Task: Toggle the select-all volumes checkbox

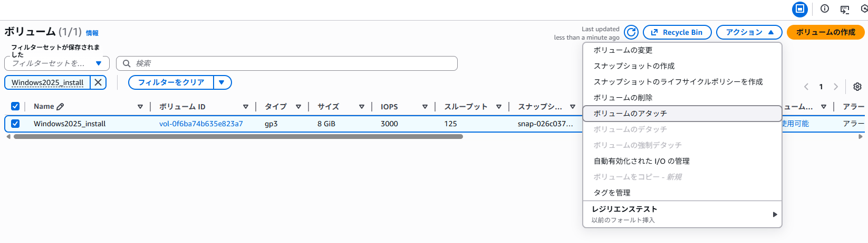Action: (x=15, y=106)
